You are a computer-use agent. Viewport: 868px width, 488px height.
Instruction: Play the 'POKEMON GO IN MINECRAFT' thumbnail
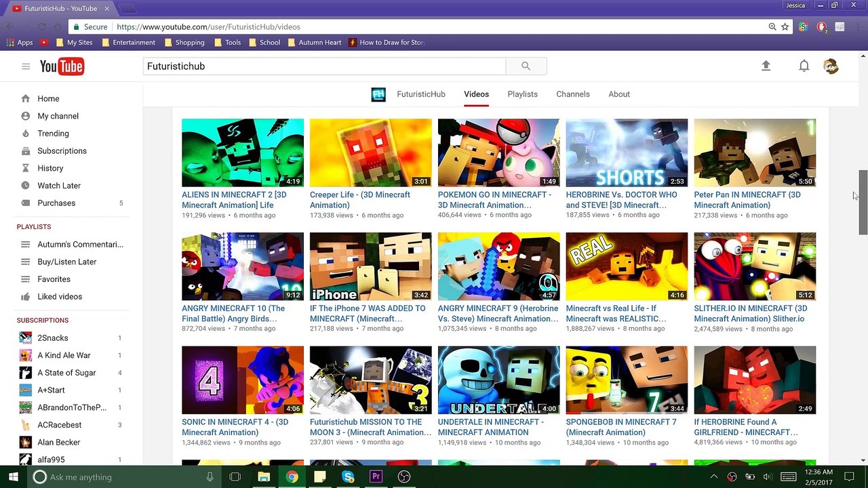(x=498, y=153)
